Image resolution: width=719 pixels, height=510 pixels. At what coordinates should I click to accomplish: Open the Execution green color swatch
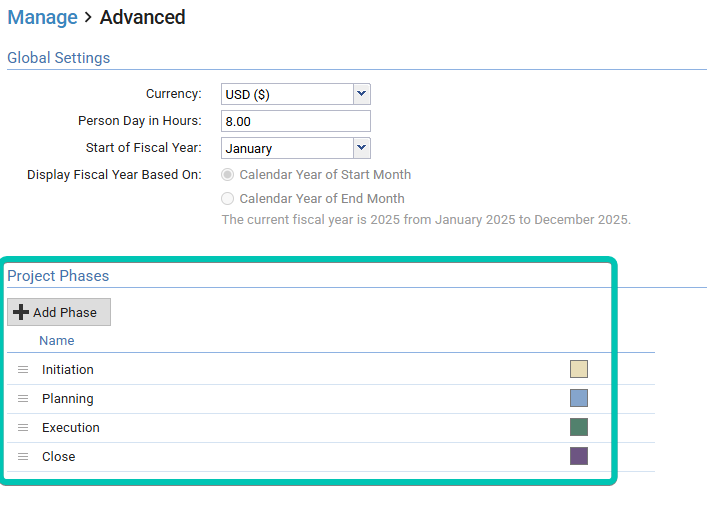pos(579,427)
